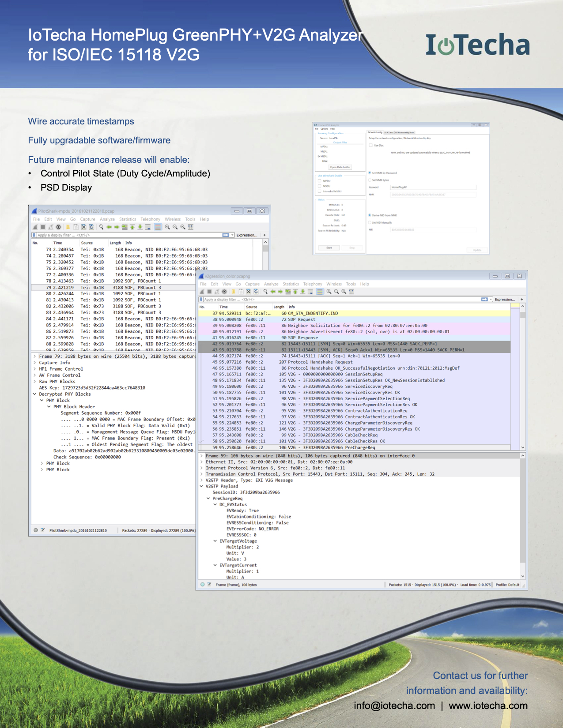Click Update button in analyzer window
This screenshot has width=563, height=728.
(477, 250)
